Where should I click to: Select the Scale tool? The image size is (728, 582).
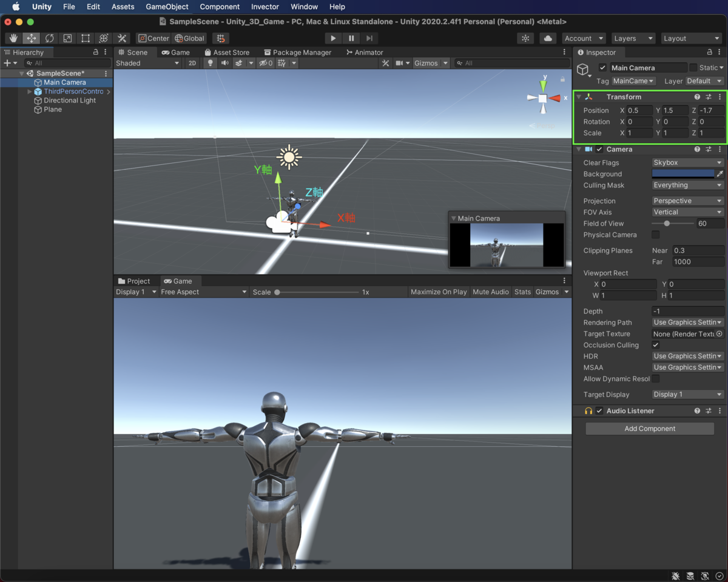pos(67,38)
